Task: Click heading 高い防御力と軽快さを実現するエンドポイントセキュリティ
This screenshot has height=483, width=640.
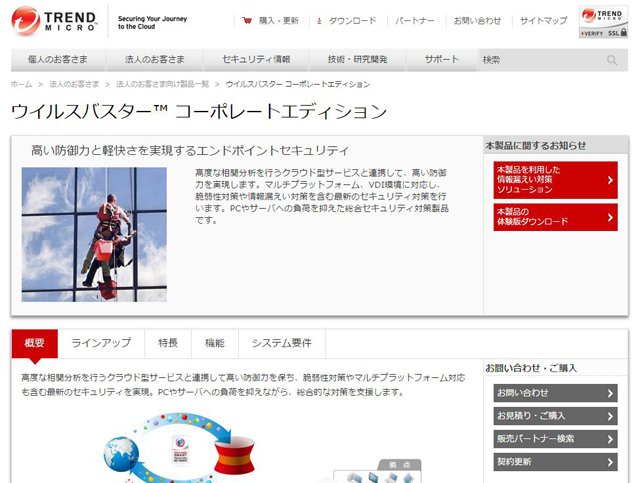Action: coord(190,151)
